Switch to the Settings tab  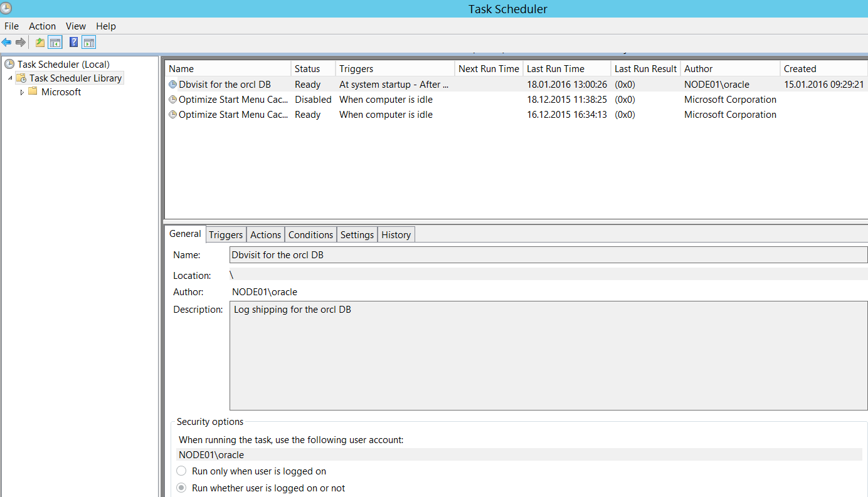point(357,234)
